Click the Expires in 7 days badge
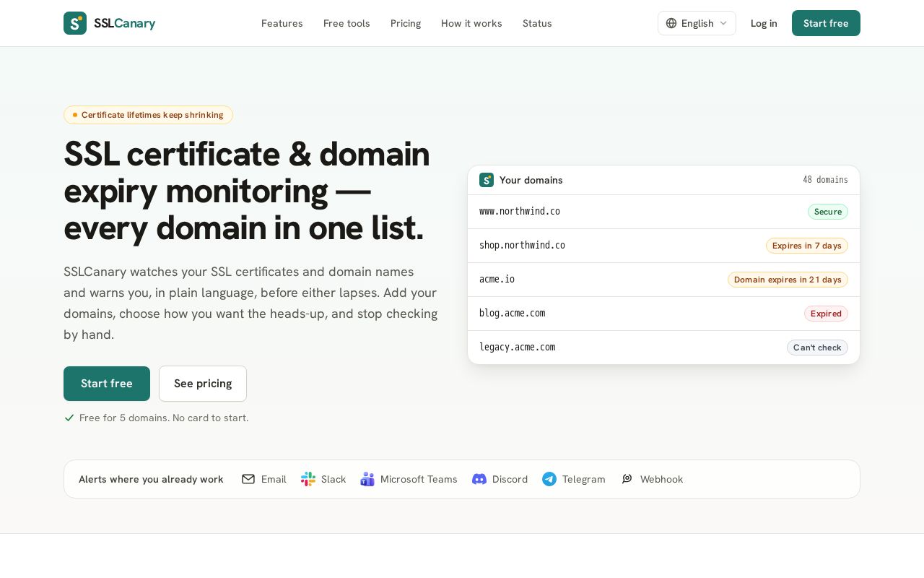This screenshot has width=924, height=578. (x=807, y=246)
